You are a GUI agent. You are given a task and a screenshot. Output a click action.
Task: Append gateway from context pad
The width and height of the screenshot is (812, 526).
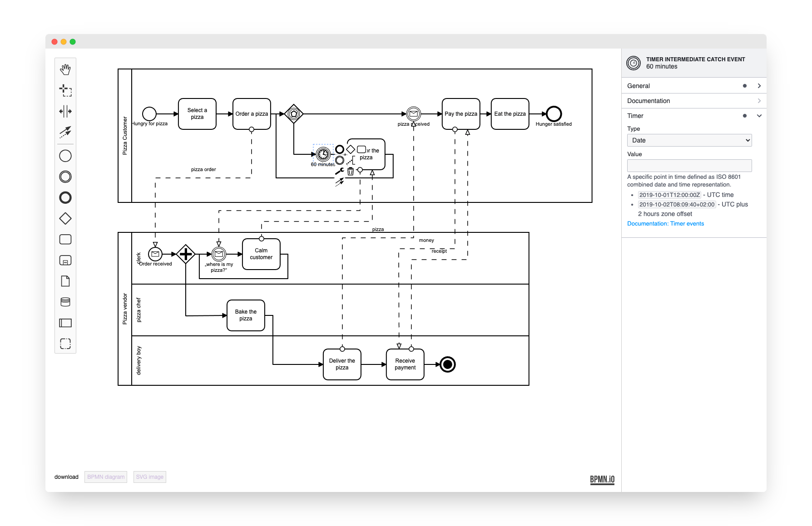point(351,149)
